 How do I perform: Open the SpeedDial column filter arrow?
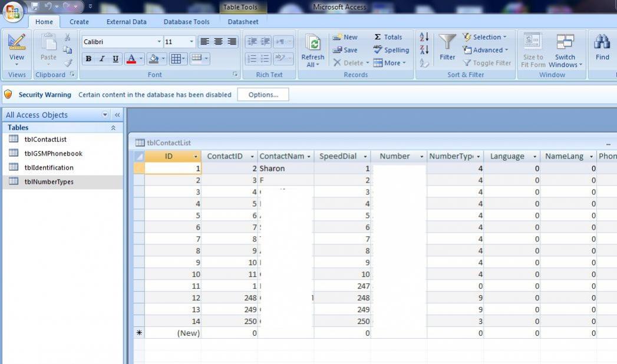[x=365, y=157]
